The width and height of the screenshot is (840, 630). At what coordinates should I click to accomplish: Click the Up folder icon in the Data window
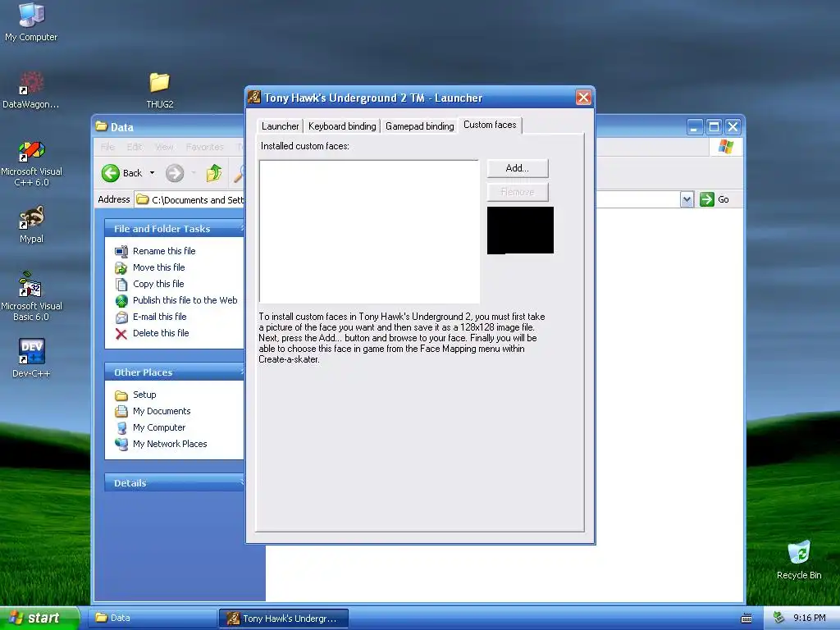pyautogui.click(x=214, y=173)
